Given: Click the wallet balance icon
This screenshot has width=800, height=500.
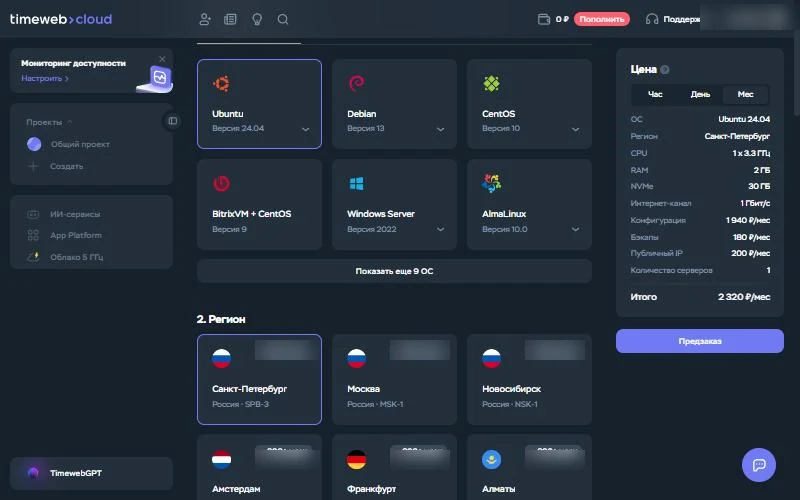Looking at the screenshot, I should coord(544,19).
